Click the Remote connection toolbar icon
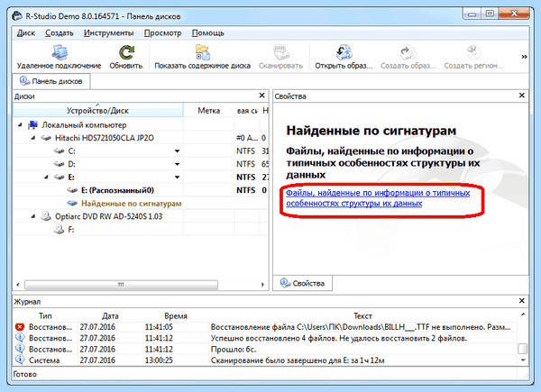541x392 pixels. click(59, 52)
